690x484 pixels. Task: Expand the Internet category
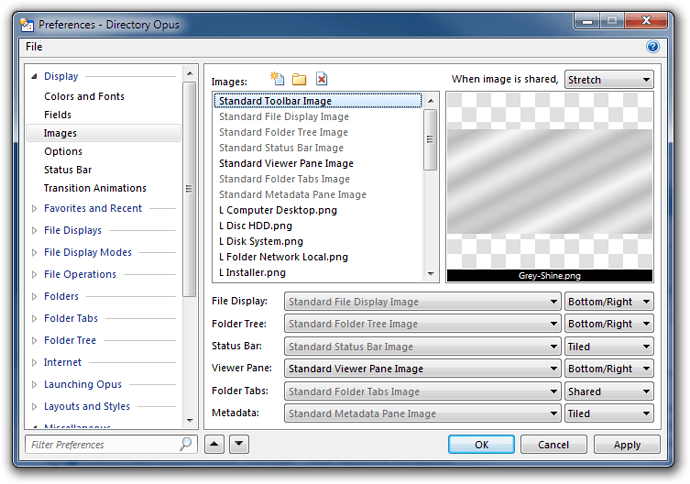(34, 363)
